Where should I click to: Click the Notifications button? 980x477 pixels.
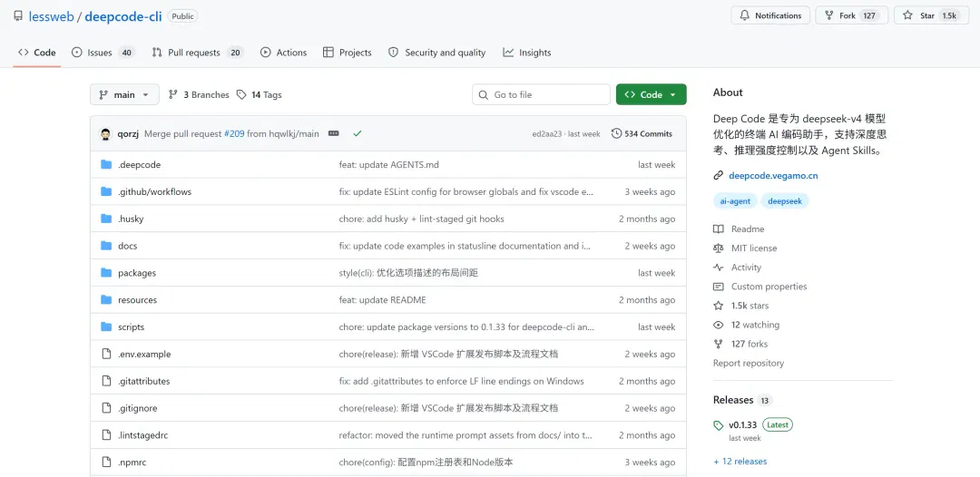coord(770,15)
